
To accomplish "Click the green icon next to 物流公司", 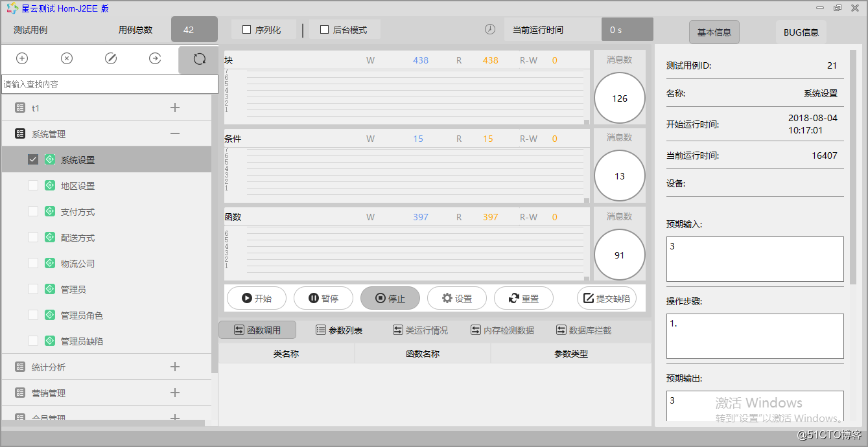I will (50, 263).
